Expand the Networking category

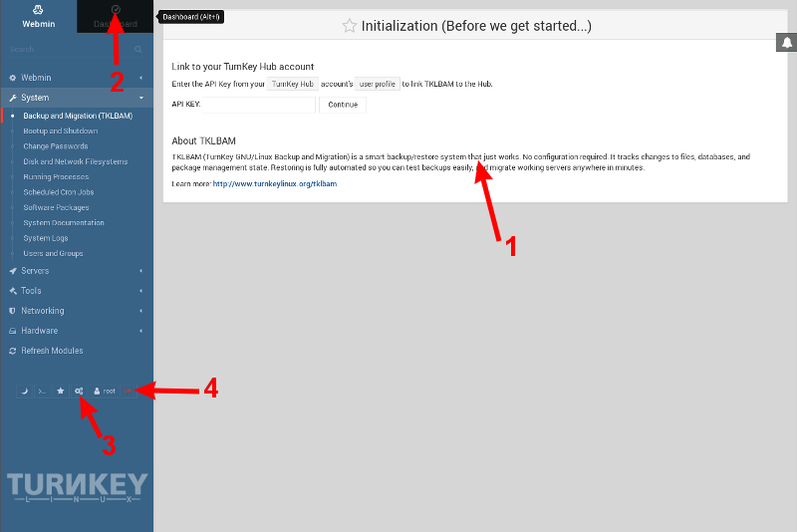tap(76, 311)
